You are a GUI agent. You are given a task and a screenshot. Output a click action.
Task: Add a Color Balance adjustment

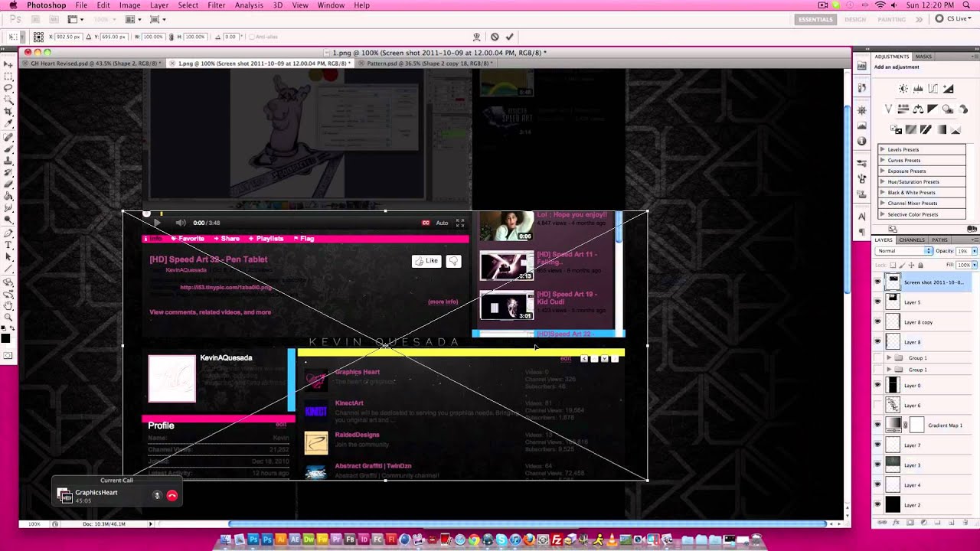(918, 109)
